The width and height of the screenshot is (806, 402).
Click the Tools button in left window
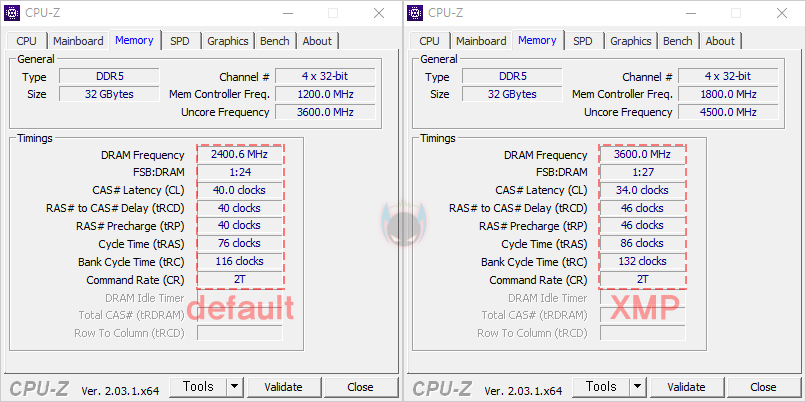[x=198, y=387]
